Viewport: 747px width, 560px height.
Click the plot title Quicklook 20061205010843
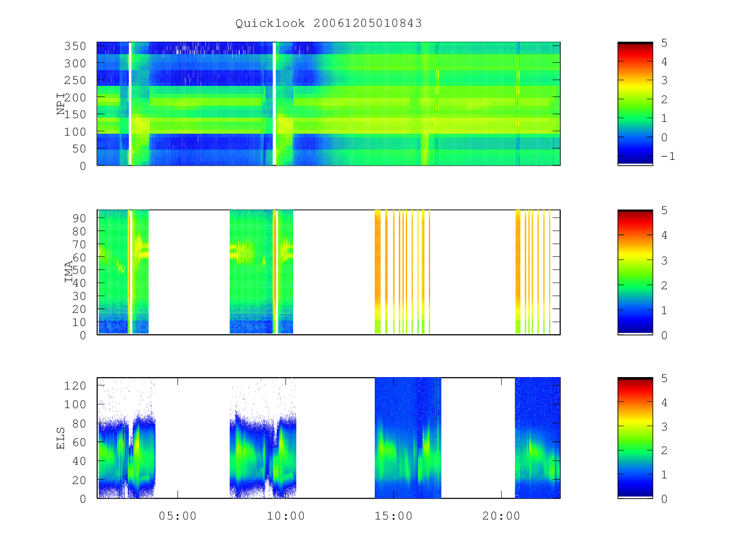[329, 23]
